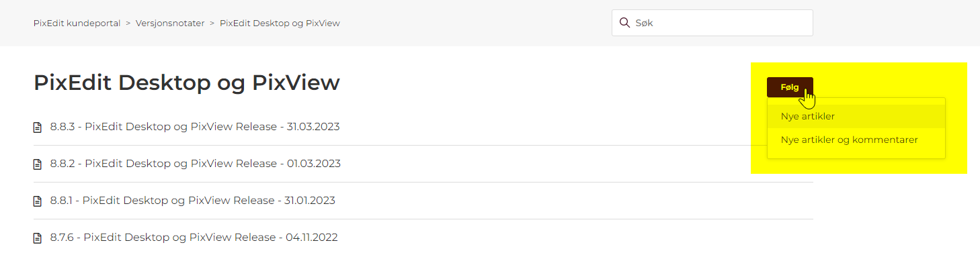
Task: Click the Søk placeholder text
Action: click(645, 23)
